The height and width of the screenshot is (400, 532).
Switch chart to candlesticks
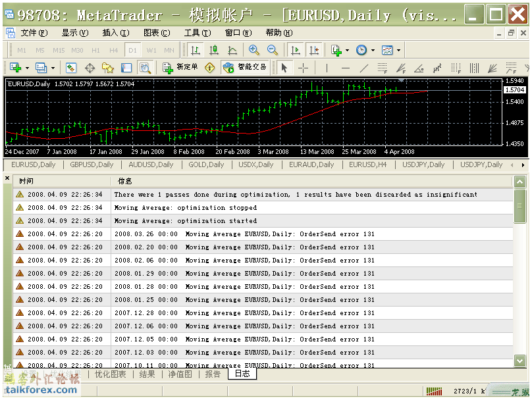pos(214,50)
